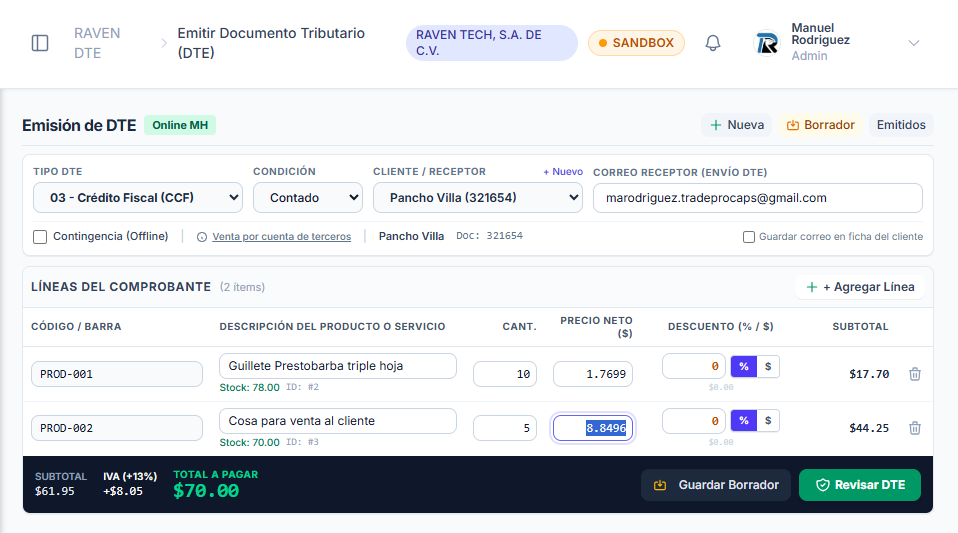Select dollar discount for PROD-001
This screenshot has width=958, height=533.
768,367
